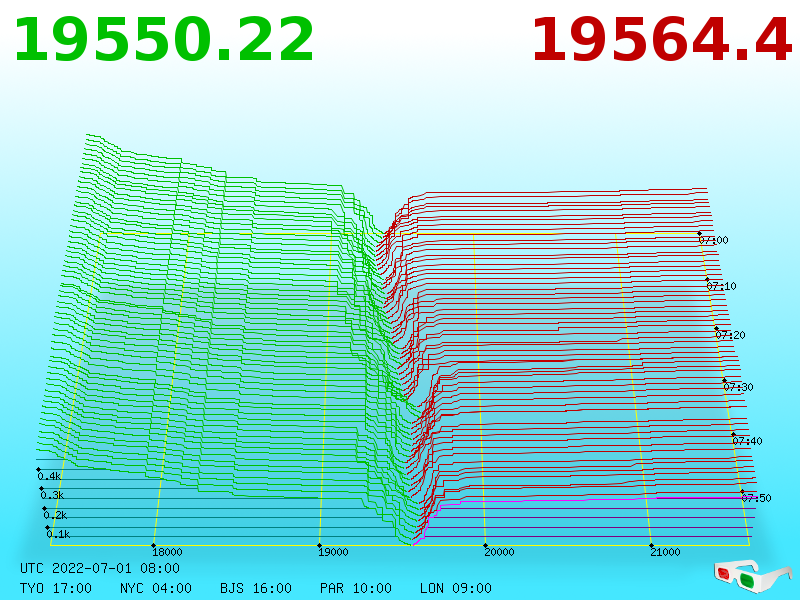Click the BJS 16:00 clock
Viewport: 800px width, 600px height.
click(x=256, y=588)
